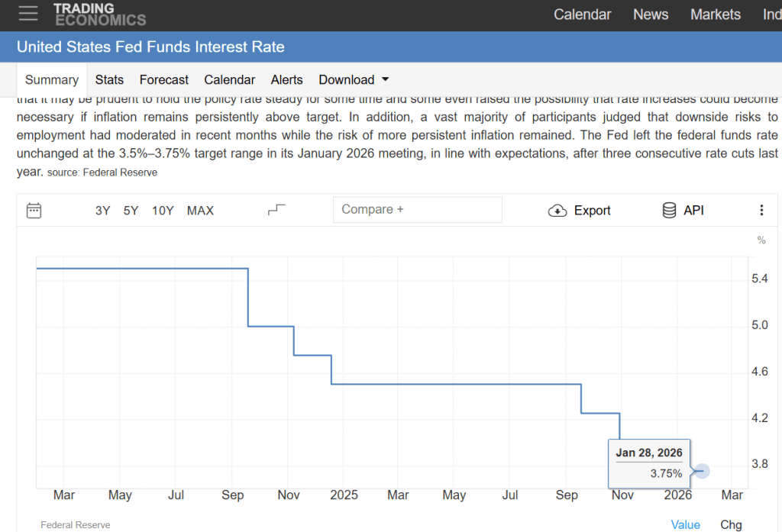Select the 3Y time range
Screen dimensions: 782x532
(x=102, y=211)
